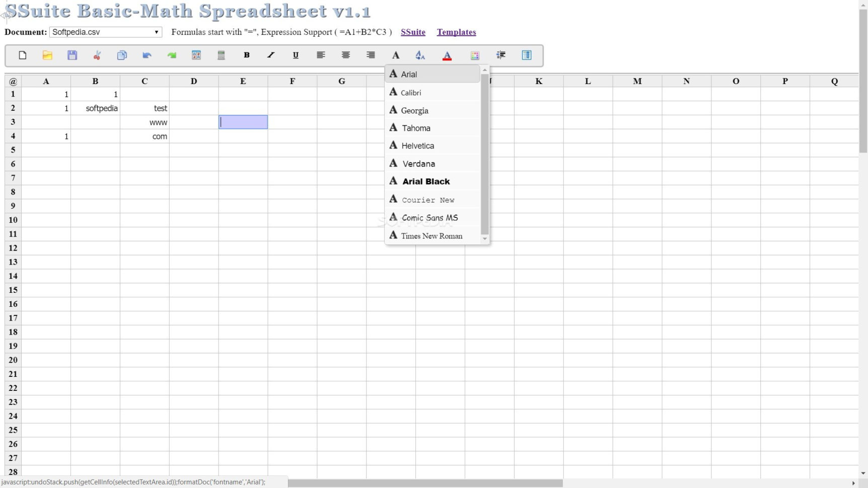This screenshot has height=488, width=868.
Task: Toggle underline formatting
Action: click(x=296, y=55)
